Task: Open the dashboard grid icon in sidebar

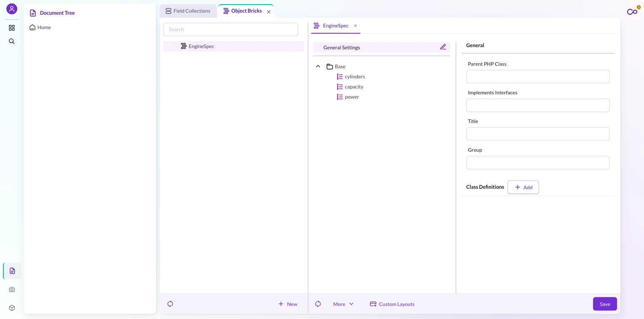Action: point(12,28)
